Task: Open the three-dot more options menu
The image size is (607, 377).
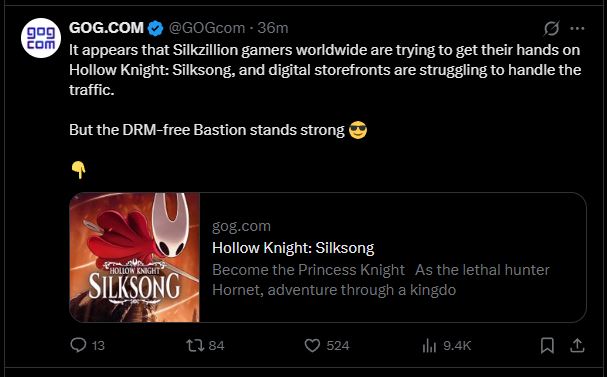Action: (x=577, y=28)
